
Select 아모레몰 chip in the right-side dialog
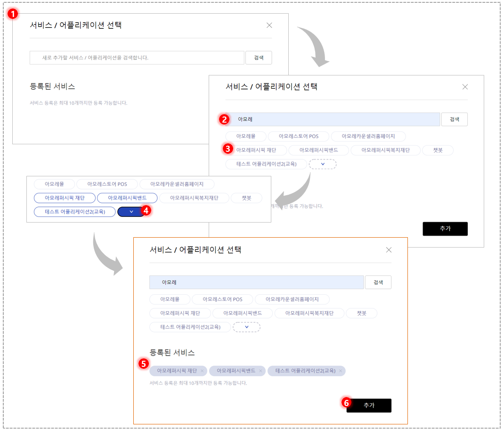(246, 136)
